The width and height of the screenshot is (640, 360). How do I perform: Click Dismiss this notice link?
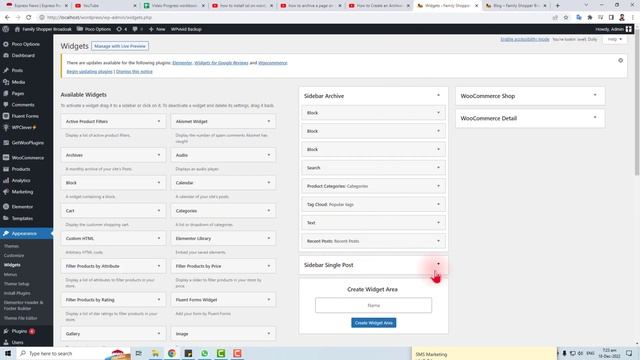pos(134,71)
